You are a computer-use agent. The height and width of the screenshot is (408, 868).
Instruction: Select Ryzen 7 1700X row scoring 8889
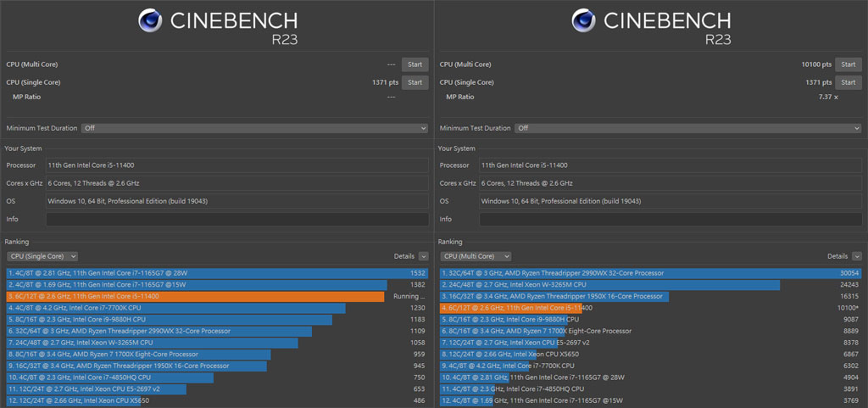(x=650, y=331)
